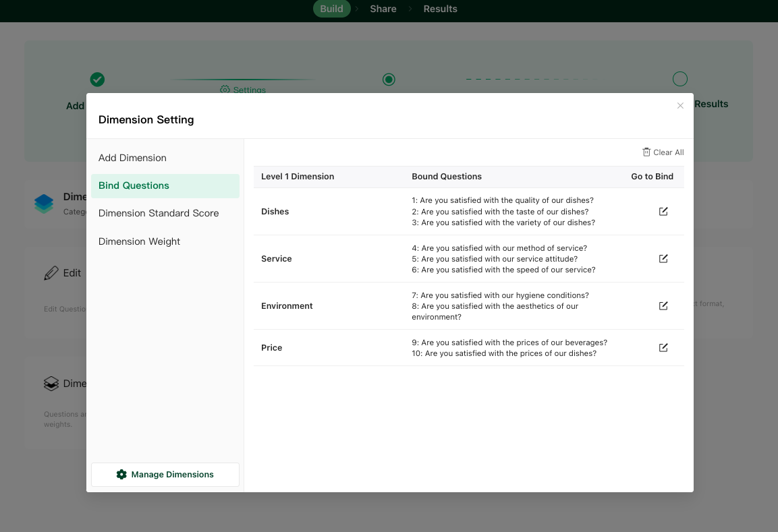Click the Go to Bind column header

tap(652, 177)
